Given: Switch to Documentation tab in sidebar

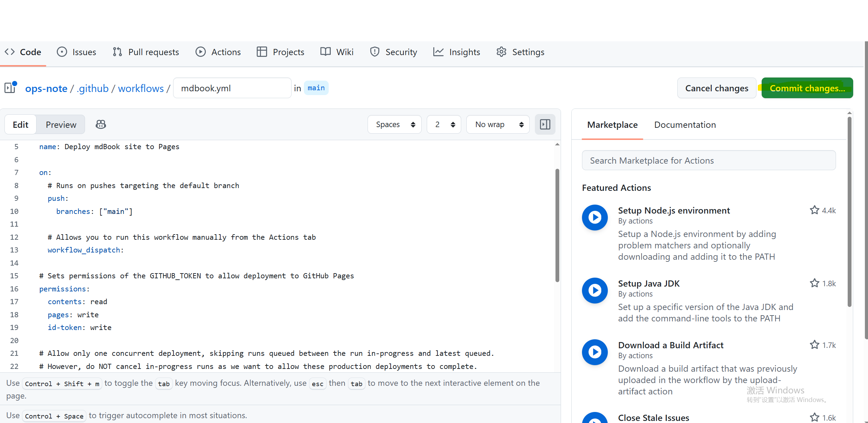Looking at the screenshot, I should (685, 125).
